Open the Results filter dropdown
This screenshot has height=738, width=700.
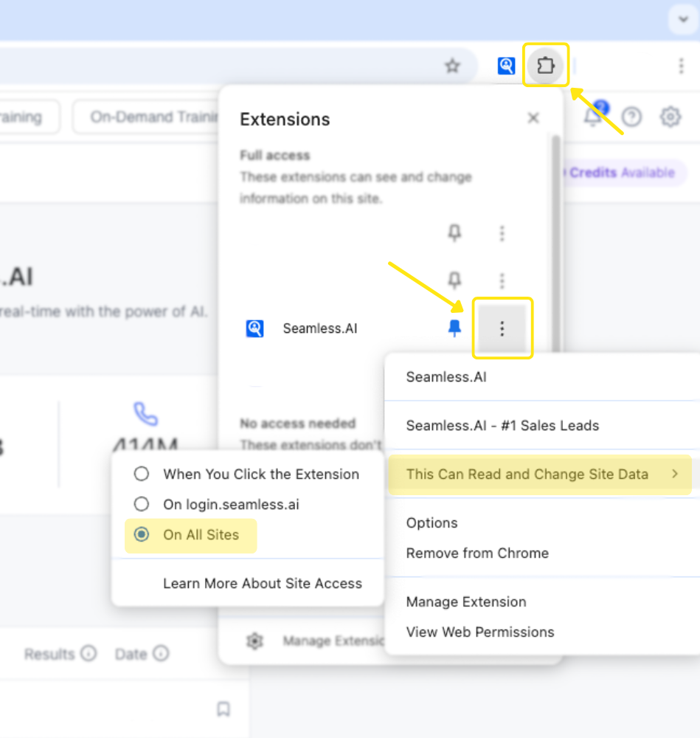[x=60, y=654]
